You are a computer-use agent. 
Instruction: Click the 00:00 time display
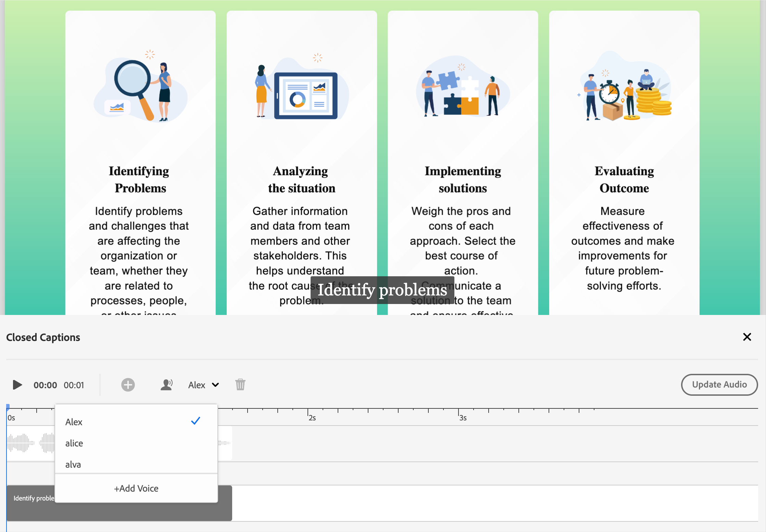[x=45, y=384]
